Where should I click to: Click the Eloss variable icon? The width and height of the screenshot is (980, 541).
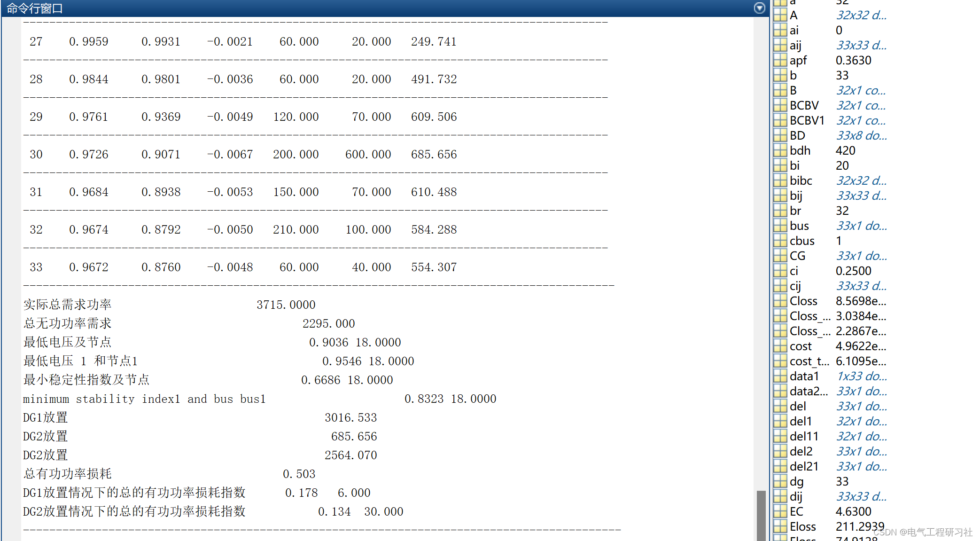[x=780, y=526]
